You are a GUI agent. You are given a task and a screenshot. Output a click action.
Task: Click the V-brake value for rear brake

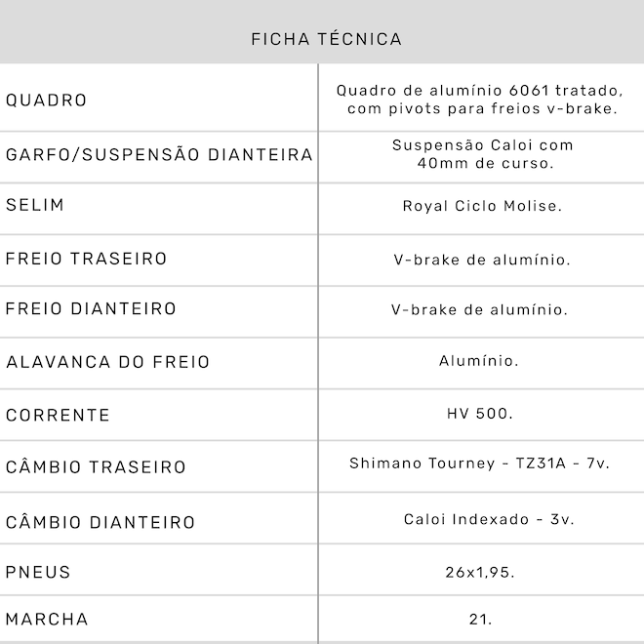pos(480,260)
